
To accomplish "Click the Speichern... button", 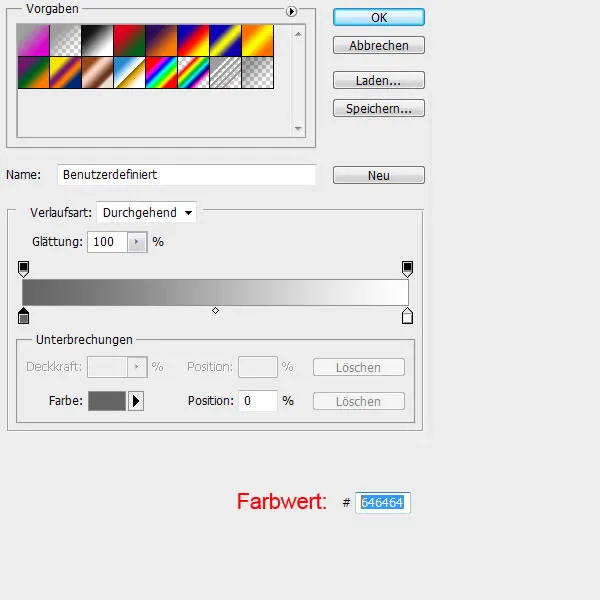I will point(379,108).
